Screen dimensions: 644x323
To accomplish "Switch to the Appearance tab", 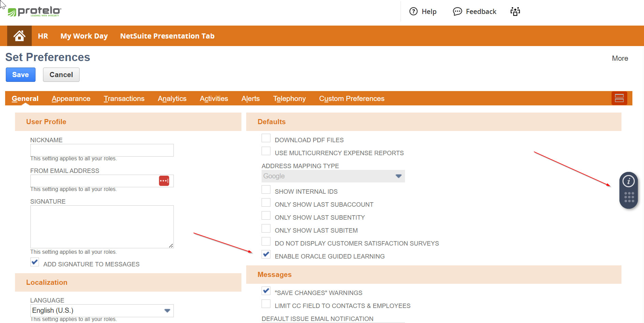I will click(71, 99).
